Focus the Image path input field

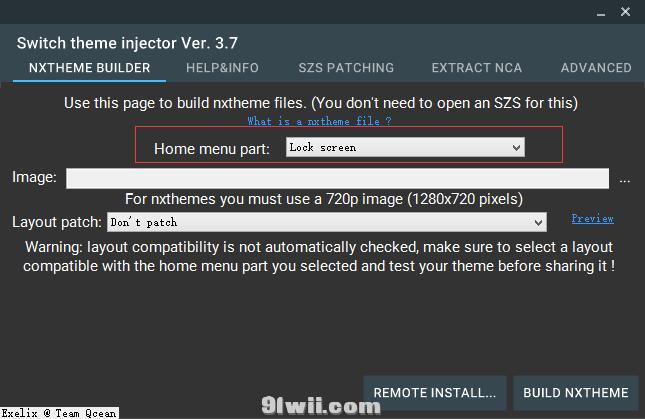(337, 178)
